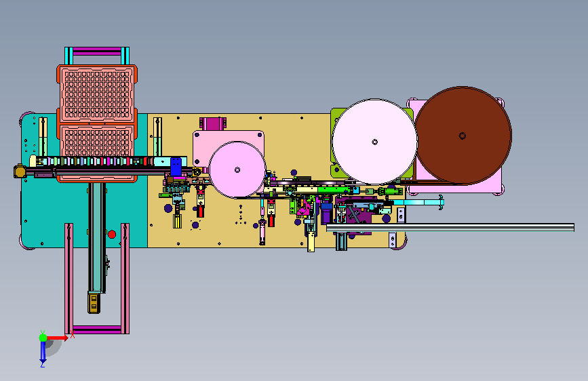The image size is (588, 381).
Task: Click the red round button on teal plate
Action: point(112,235)
